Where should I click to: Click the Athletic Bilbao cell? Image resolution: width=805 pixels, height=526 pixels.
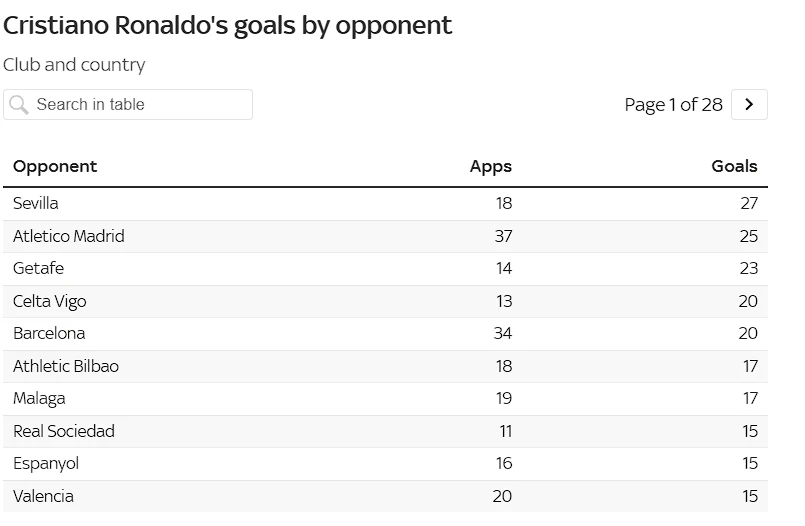coord(66,367)
